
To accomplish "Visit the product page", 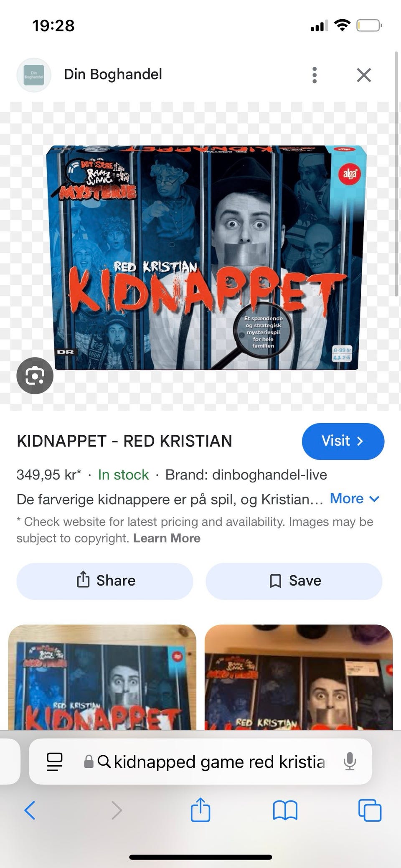I will coord(343,441).
